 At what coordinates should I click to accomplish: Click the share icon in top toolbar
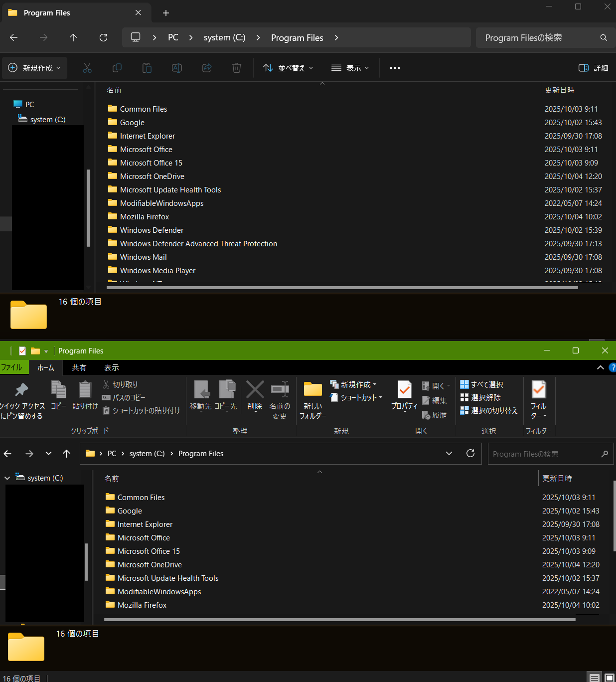(x=207, y=68)
